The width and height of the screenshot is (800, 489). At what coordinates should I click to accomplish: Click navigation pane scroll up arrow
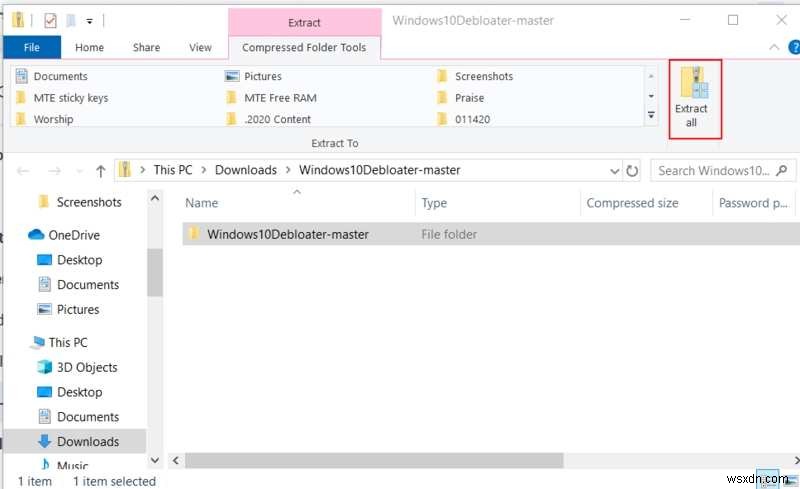155,198
